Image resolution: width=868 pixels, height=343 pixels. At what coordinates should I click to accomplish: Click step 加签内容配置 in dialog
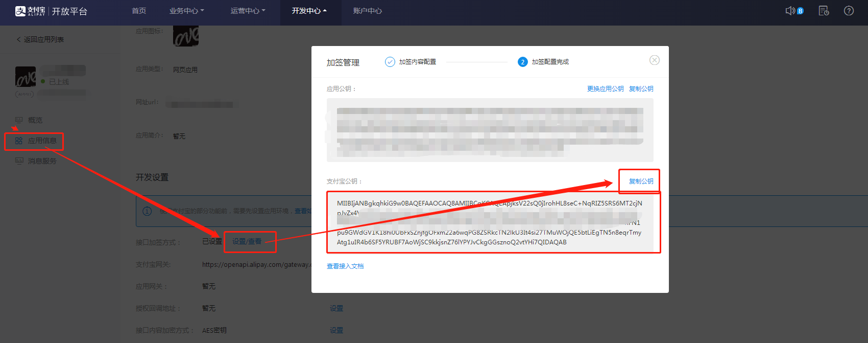click(x=411, y=62)
